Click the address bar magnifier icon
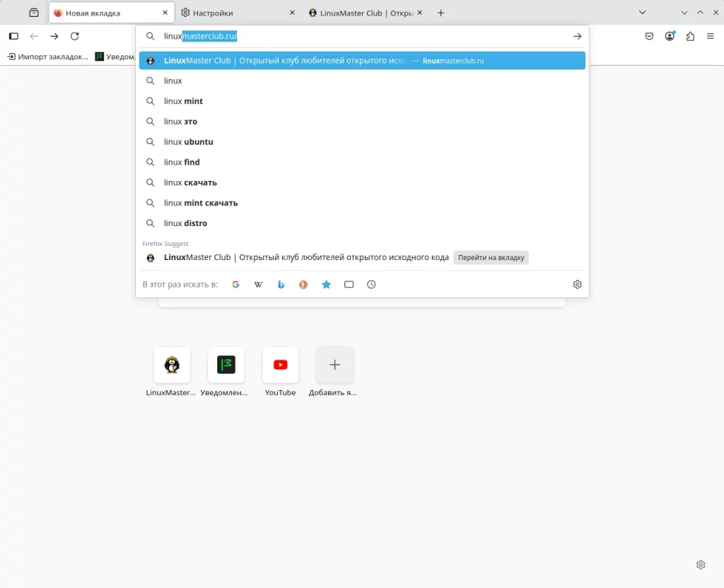724x588 pixels. click(150, 36)
